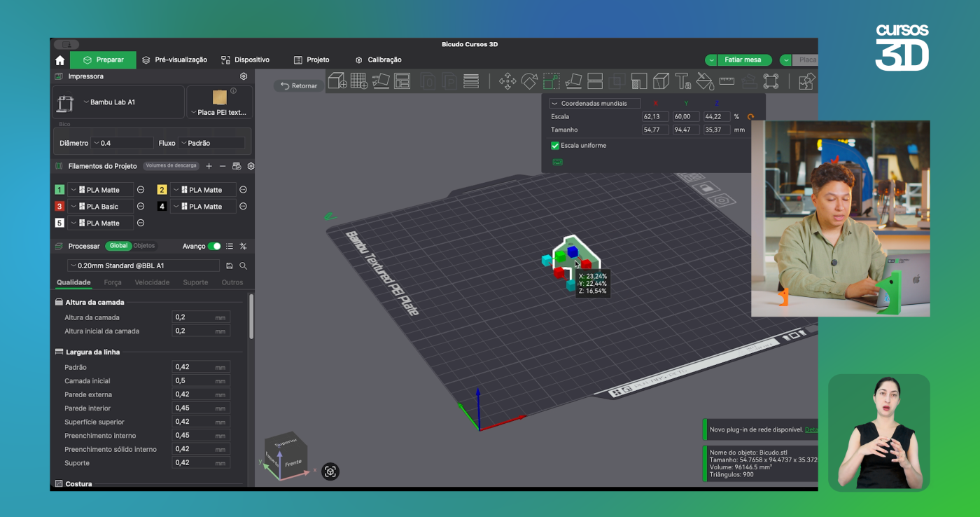Toggle the Avanço advanced switch
Screen dimensions: 980x517
214,247
